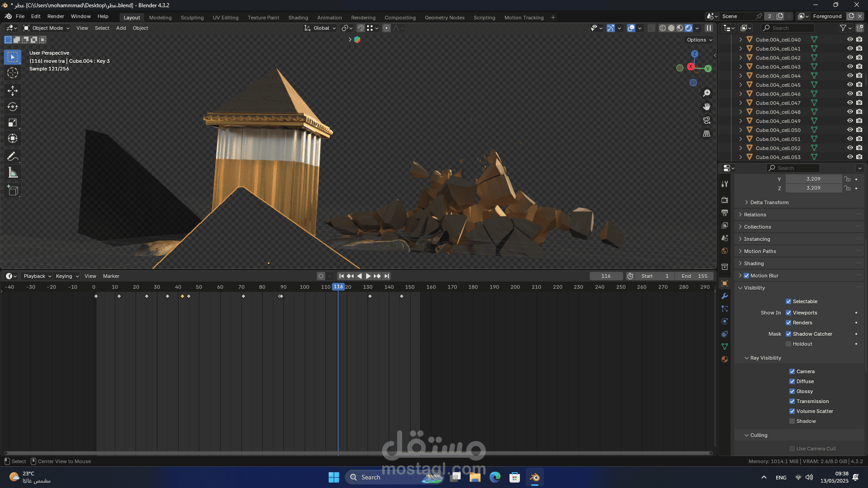Open the Material properties tab
Screen dimensions: 868x488
point(725,359)
